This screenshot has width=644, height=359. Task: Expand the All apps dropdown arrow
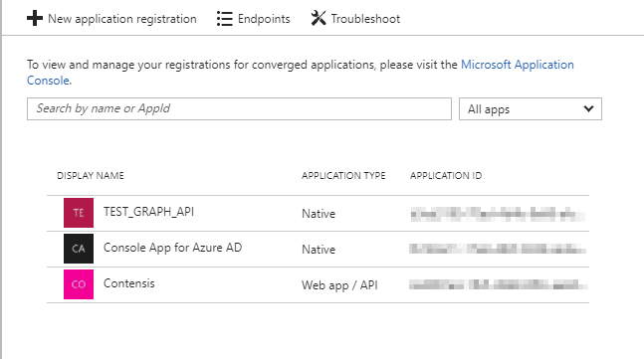[588, 108]
